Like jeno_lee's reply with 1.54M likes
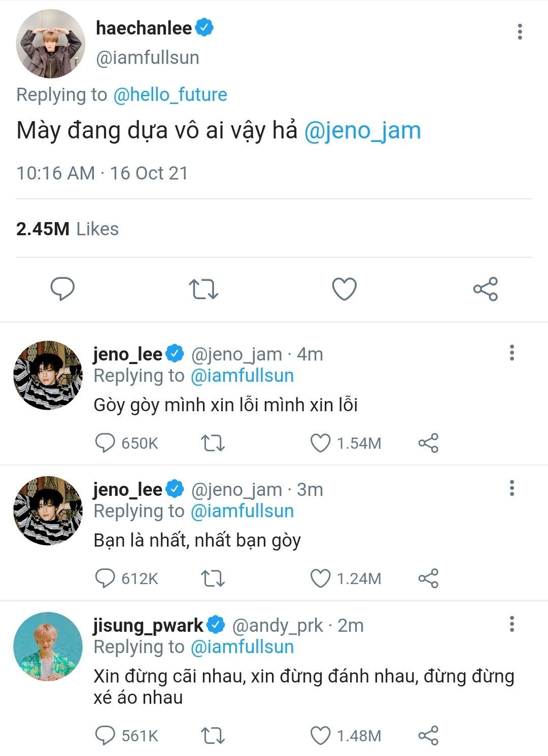The width and height of the screenshot is (548, 756). click(x=320, y=443)
